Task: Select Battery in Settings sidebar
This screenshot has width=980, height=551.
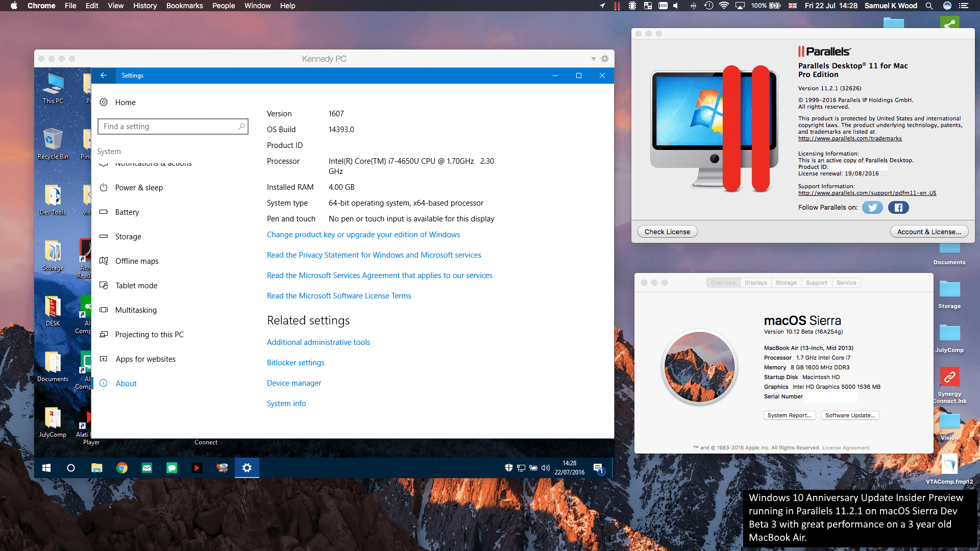Action: [127, 212]
